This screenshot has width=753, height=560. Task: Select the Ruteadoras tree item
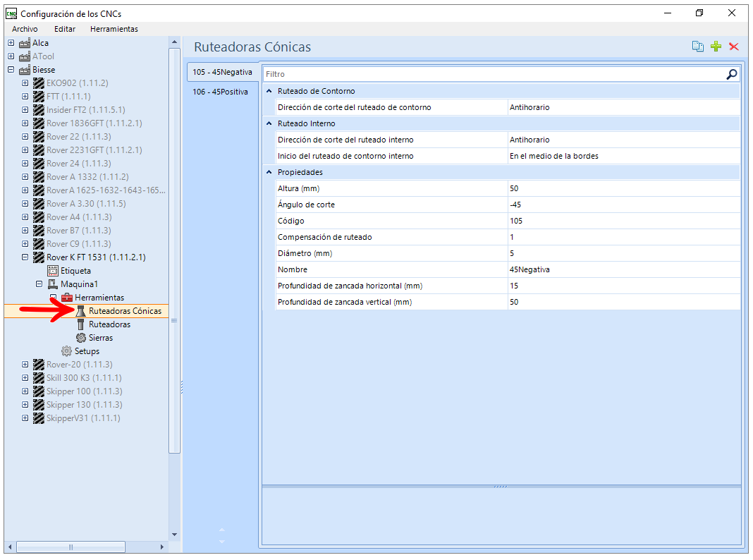(109, 324)
